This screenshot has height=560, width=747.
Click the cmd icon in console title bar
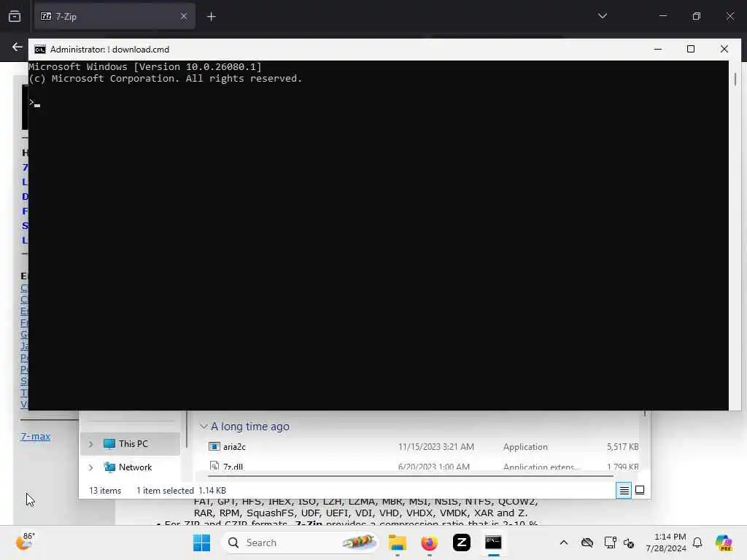click(x=40, y=50)
